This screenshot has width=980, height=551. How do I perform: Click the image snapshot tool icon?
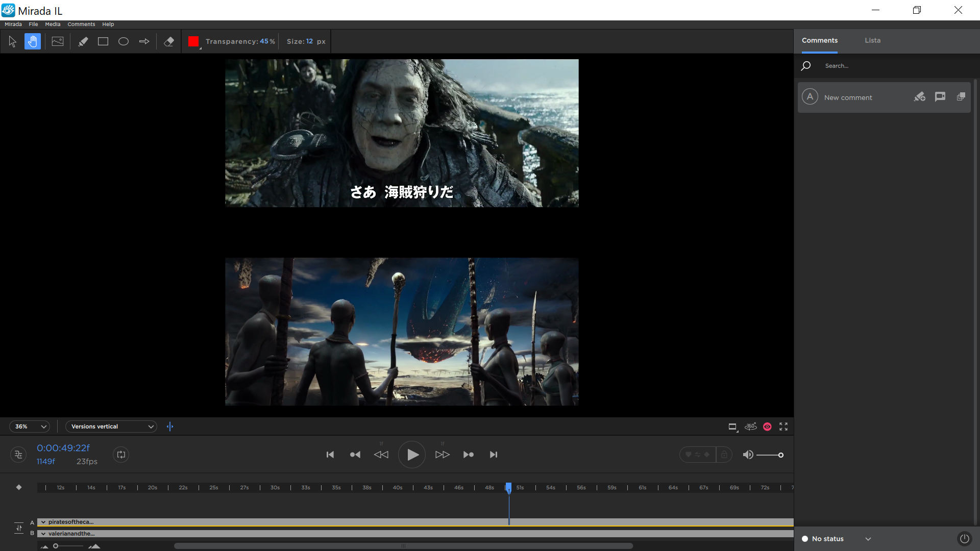click(58, 41)
